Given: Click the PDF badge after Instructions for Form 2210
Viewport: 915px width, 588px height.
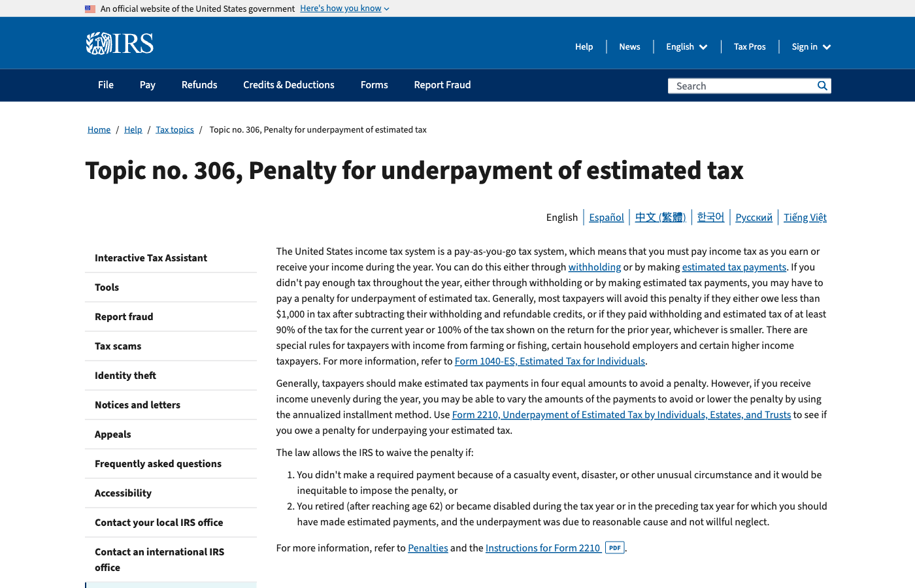Looking at the screenshot, I should coord(615,548).
